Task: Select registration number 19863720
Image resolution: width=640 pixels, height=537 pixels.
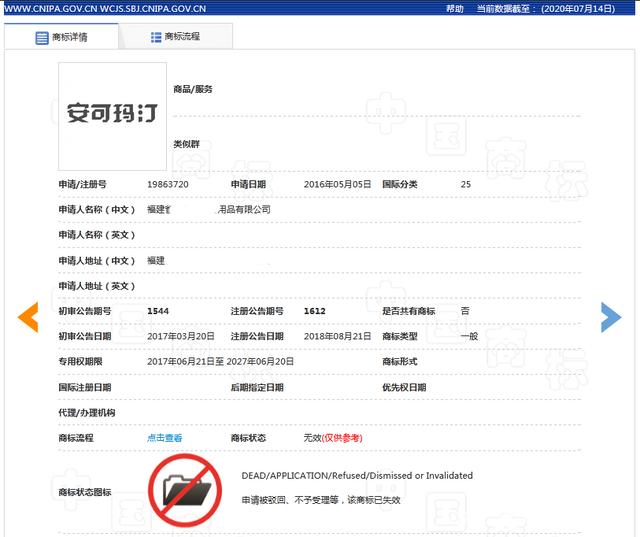Action: (x=168, y=184)
